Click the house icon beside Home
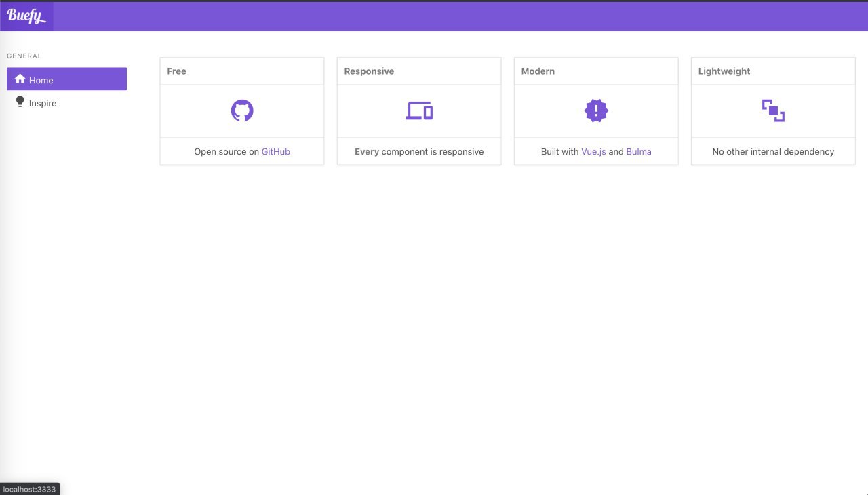Screen dimensions: 868x495 [20, 79]
